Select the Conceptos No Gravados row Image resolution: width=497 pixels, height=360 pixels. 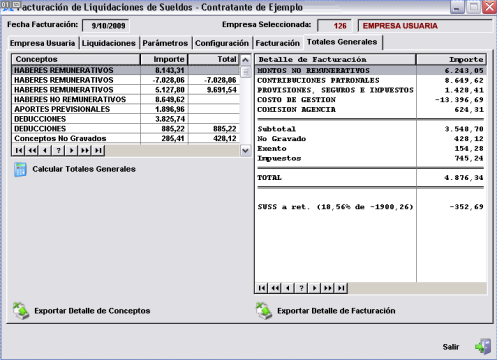[x=126, y=138]
